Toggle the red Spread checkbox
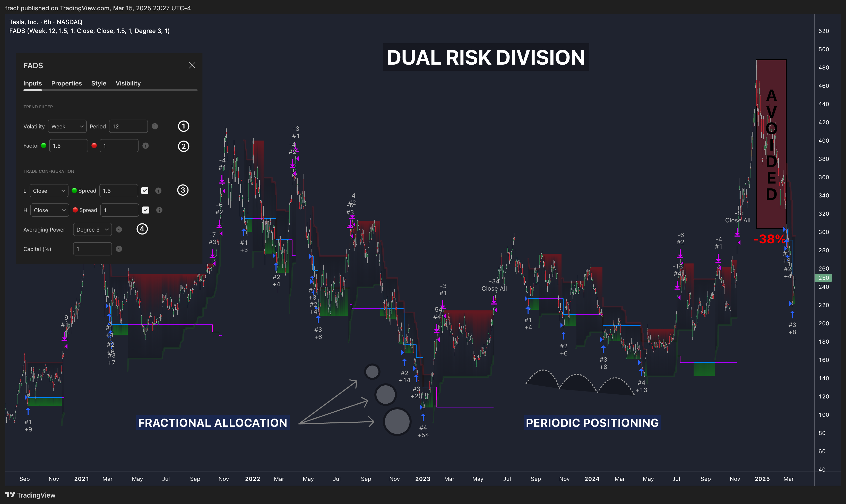The width and height of the screenshot is (846, 504). click(146, 210)
